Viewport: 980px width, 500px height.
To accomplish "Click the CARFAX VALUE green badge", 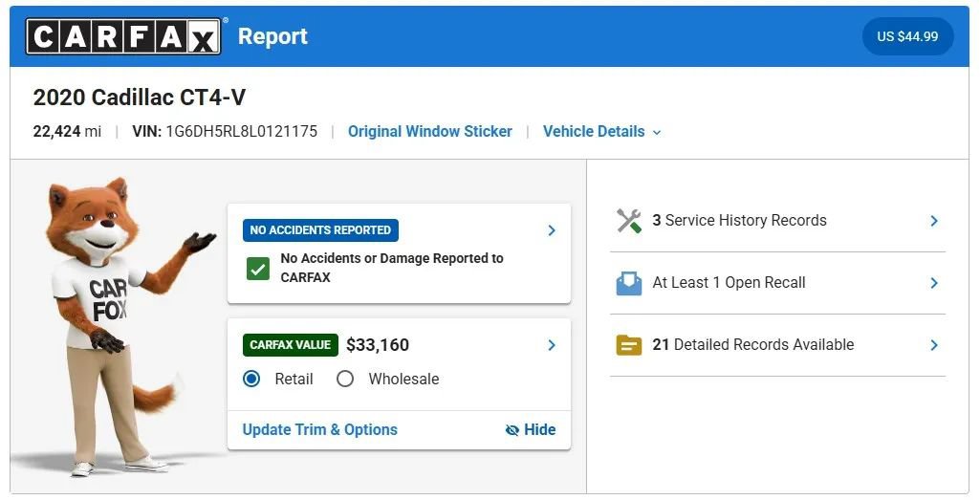I will 291,345.
